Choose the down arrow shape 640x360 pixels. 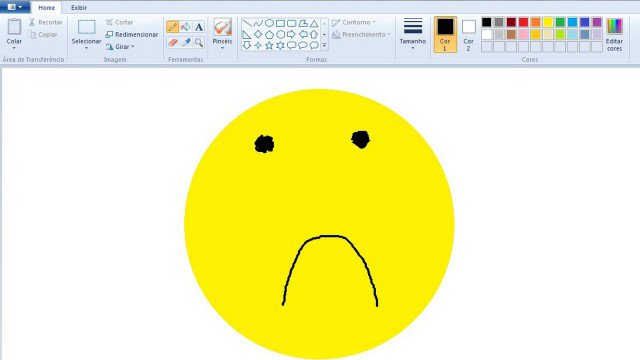pos(247,45)
